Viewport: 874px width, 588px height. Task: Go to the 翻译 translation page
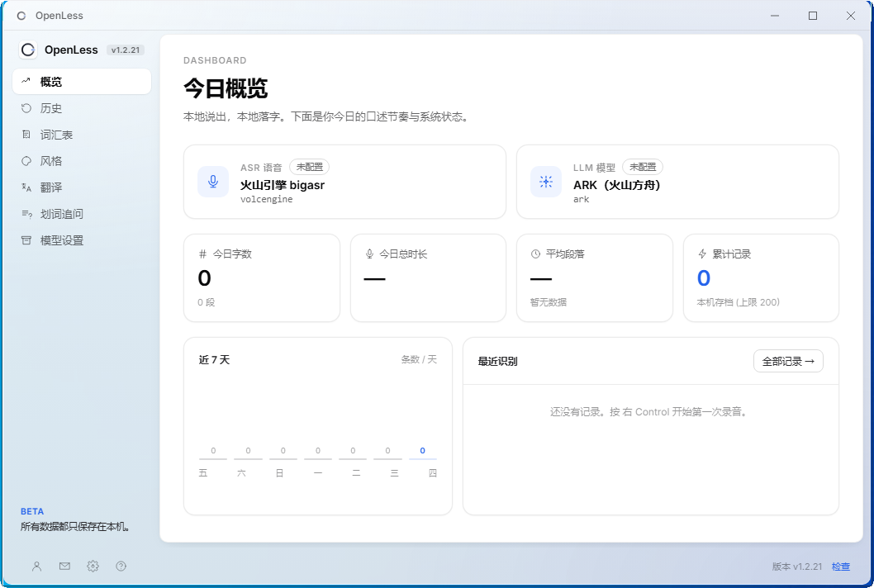pyautogui.click(x=82, y=187)
